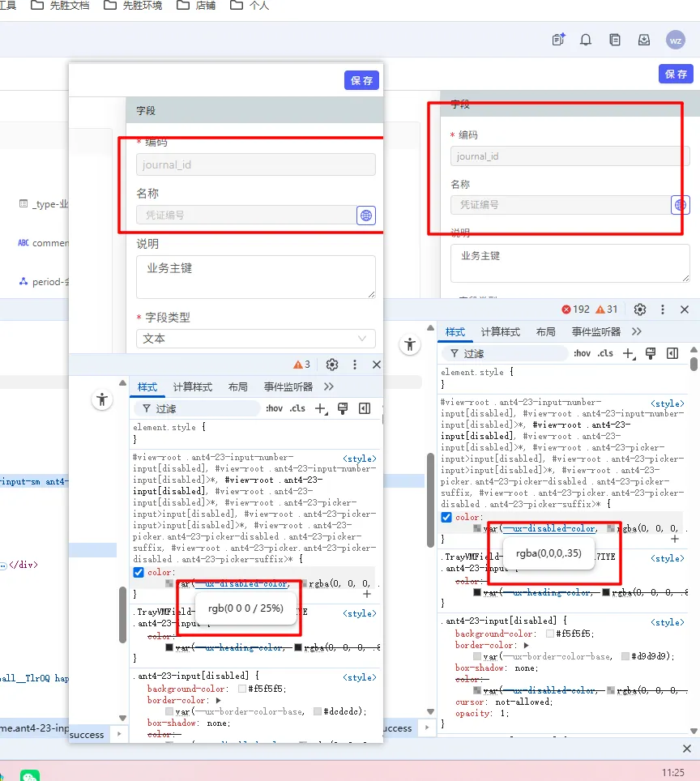Click accessibility person icon beside right styles pane
Image resolution: width=700 pixels, height=781 pixels.
click(x=411, y=344)
